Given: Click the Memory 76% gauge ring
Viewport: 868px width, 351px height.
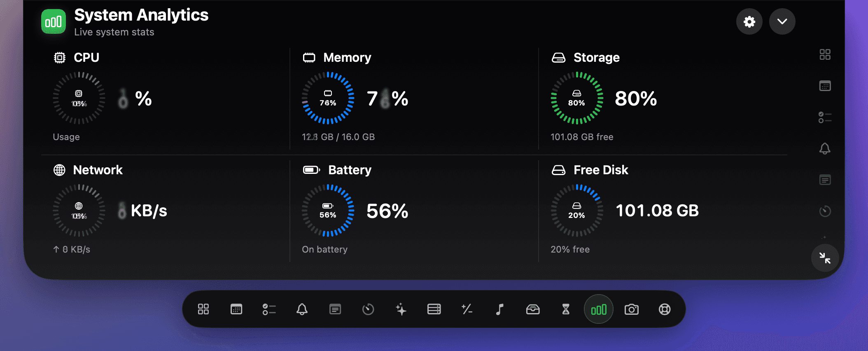Looking at the screenshot, I should point(328,98).
